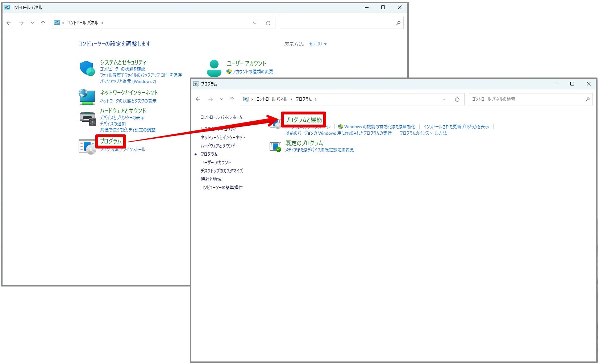
Task: Click the up arrow in プログラム window
Action: coord(232,99)
